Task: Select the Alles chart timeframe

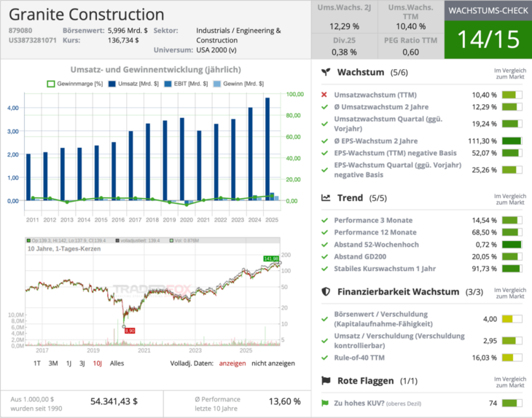Action: (117, 363)
